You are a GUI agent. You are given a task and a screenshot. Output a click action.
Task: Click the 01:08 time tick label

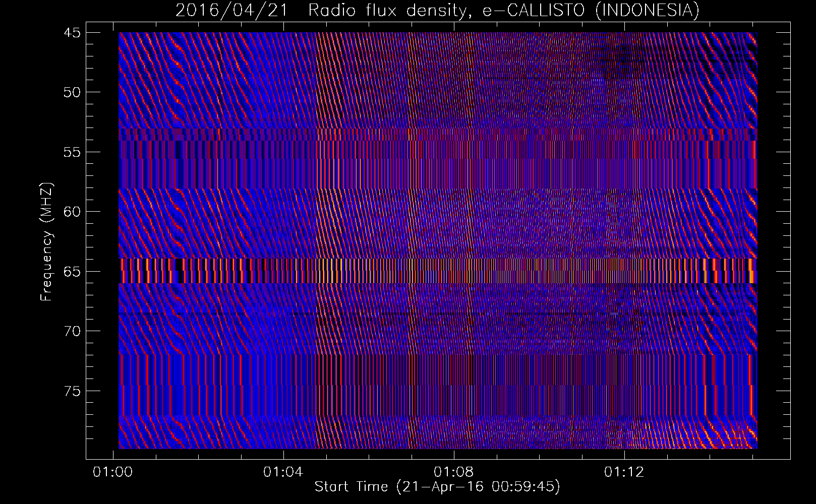coord(454,472)
